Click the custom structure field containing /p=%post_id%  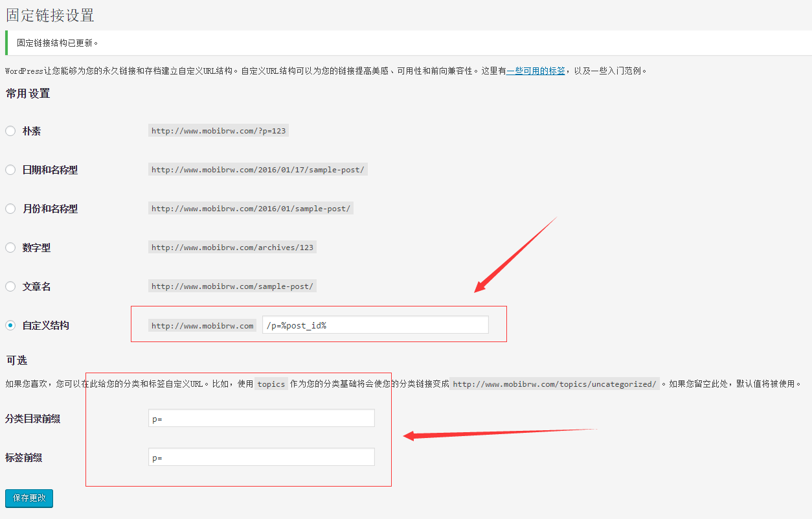pyautogui.click(x=375, y=325)
